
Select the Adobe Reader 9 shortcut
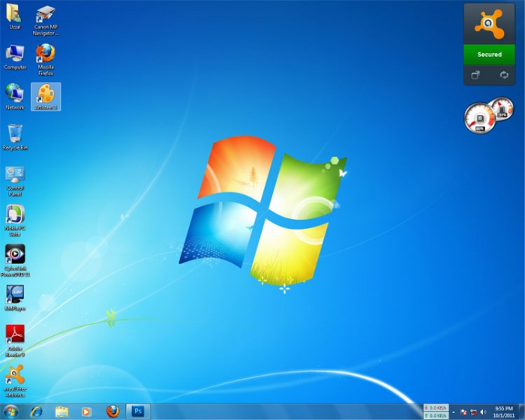point(15,340)
